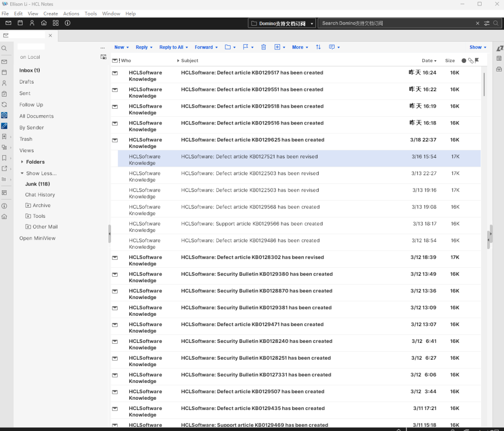Open the move-to-folder dropdown

click(x=230, y=47)
